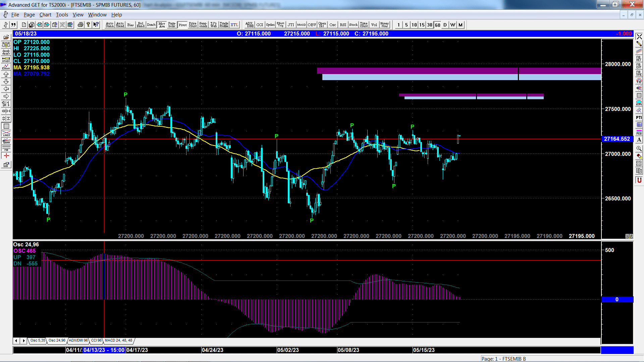The height and width of the screenshot is (362, 644).
Task: Select the 30 minute timeframe
Action: tap(430, 25)
